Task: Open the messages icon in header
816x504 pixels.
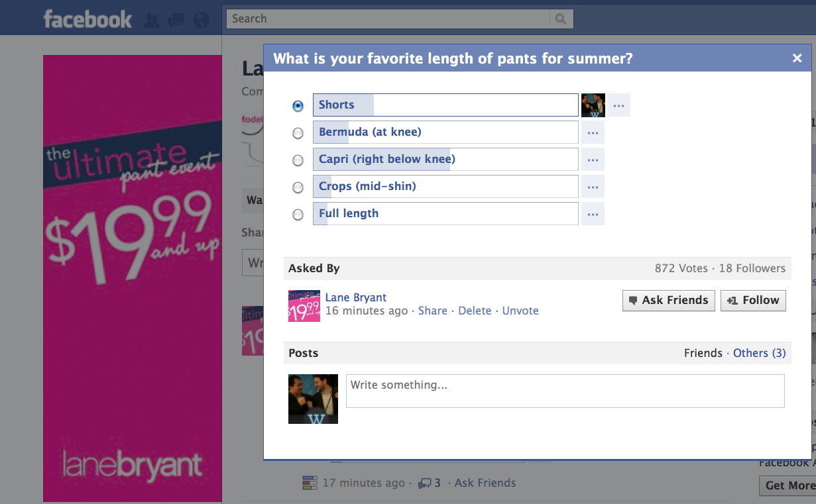Action: [x=176, y=20]
